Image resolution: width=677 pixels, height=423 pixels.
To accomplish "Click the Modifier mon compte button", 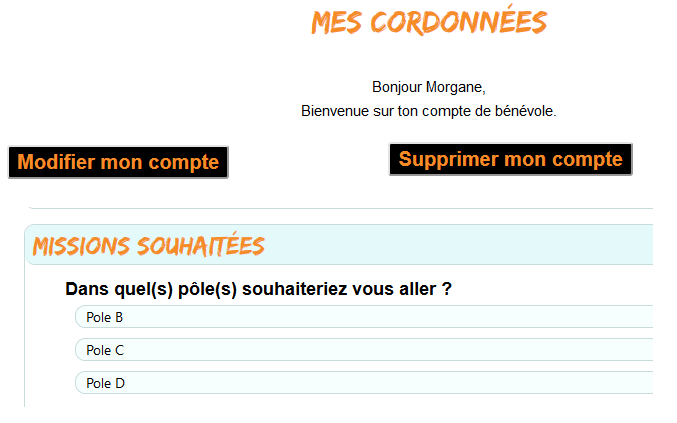I will click(118, 162).
